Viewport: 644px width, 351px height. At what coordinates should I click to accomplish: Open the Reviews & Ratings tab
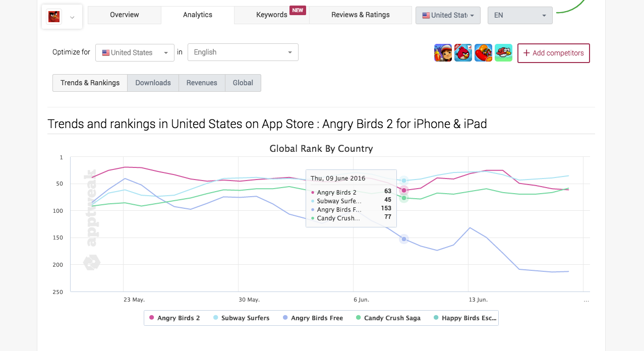(360, 15)
